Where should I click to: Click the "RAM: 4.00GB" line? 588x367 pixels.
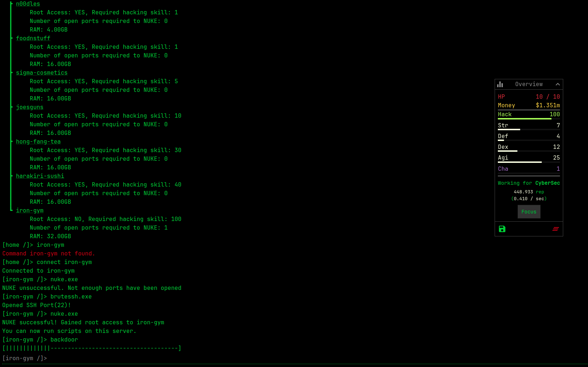tap(48, 30)
